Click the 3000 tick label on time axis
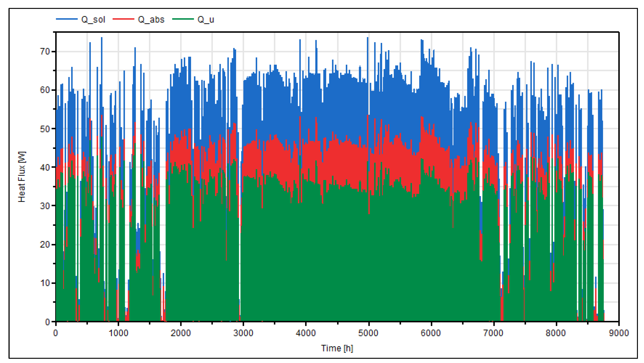 243,333
